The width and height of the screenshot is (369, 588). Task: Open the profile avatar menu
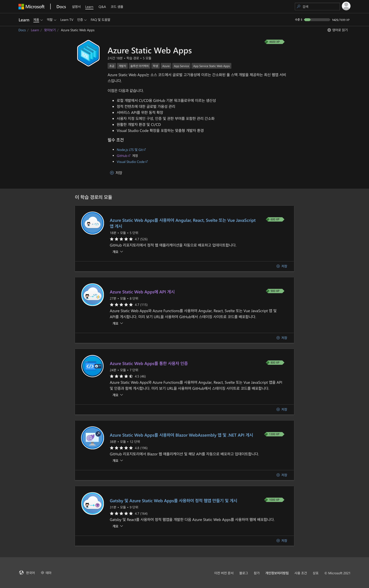(x=346, y=6)
